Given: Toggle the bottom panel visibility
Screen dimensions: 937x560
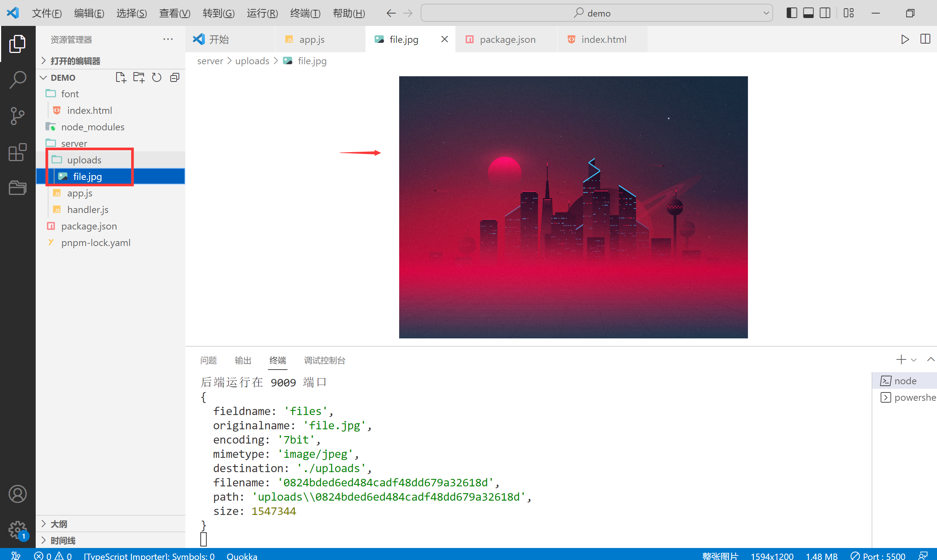Looking at the screenshot, I should click(x=808, y=13).
